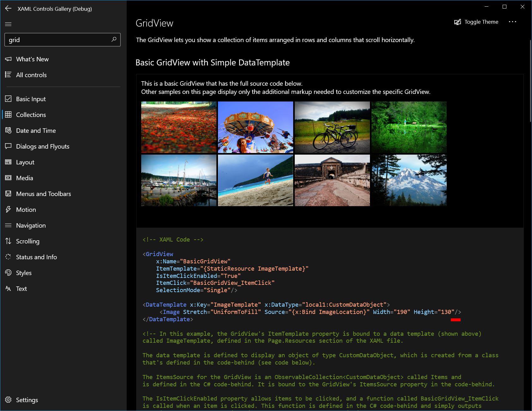This screenshot has width=532, height=411.
Task: Open the Motion lightning bolt icon
Action: coord(9,209)
